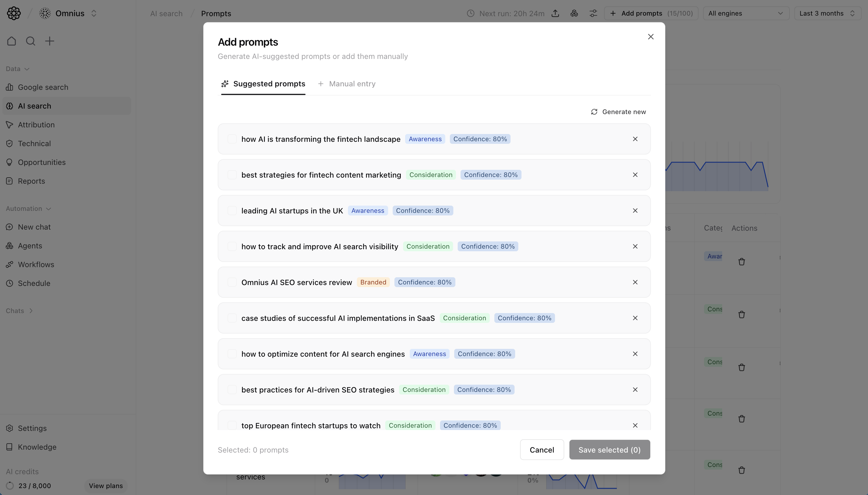
Task: Open the Last 3 months date range selector
Action: click(x=827, y=13)
